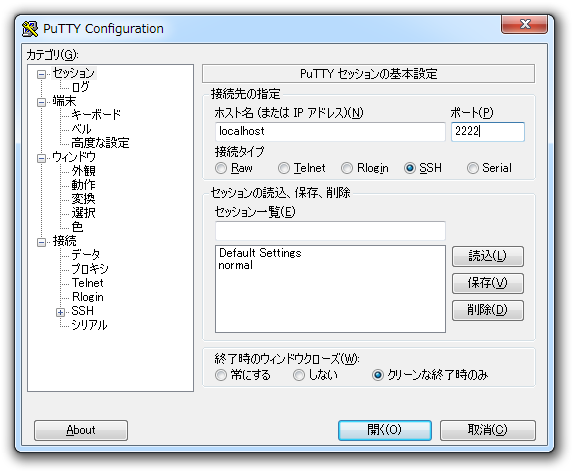This screenshot has width=573, height=471.
Task: Click the About button
Action: 81,430
